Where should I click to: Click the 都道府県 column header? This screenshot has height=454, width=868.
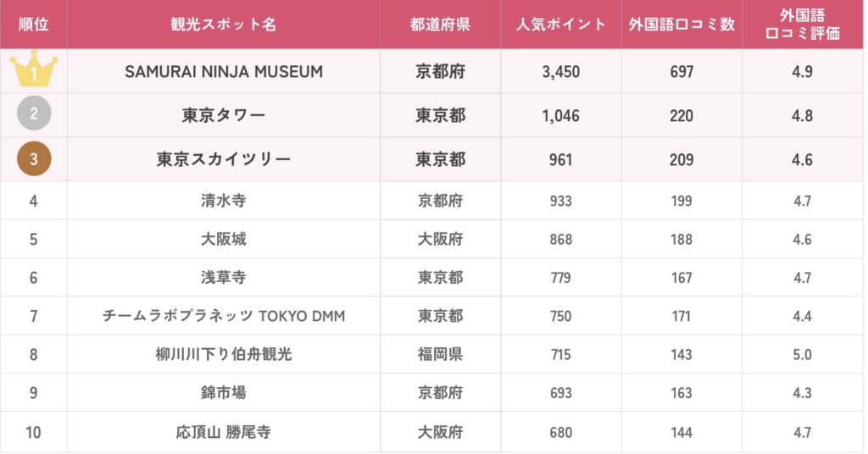click(x=440, y=24)
